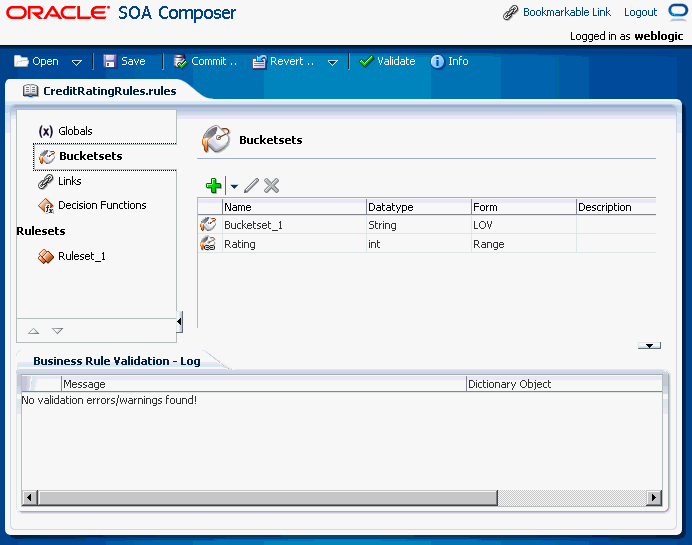Click the Decision Functions fx icon

point(46,206)
